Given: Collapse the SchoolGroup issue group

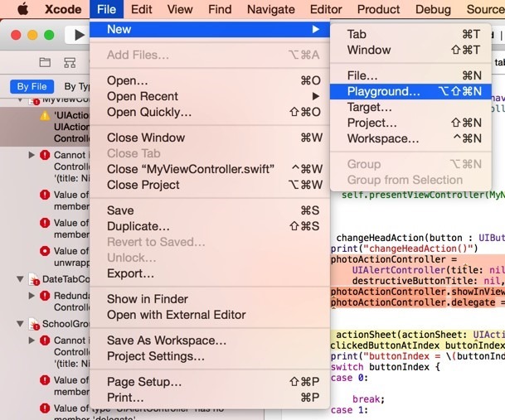Looking at the screenshot, I should click(x=20, y=324).
